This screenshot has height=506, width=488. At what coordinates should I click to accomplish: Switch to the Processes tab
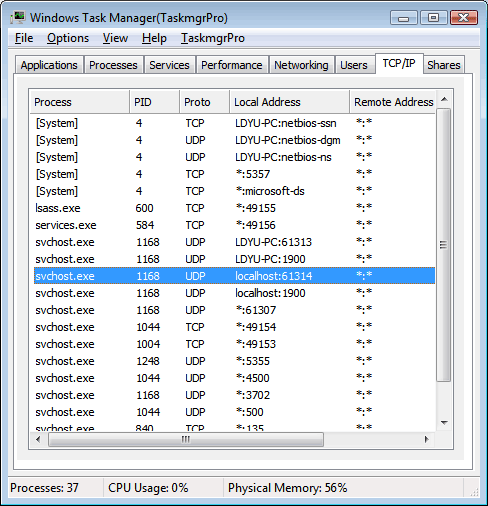click(113, 65)
